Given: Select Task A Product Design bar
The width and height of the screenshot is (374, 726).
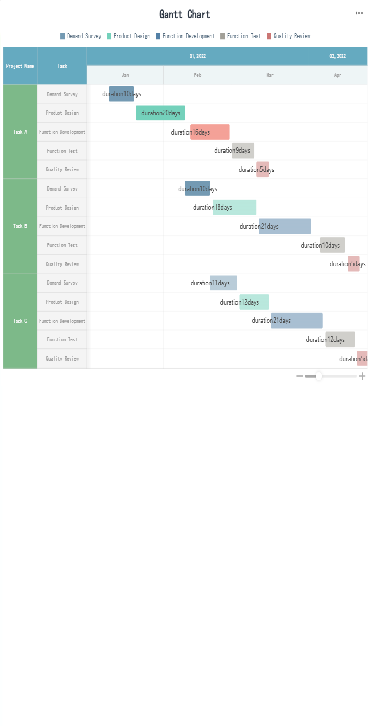Looking at the screenshot, I should pos(161,113).
